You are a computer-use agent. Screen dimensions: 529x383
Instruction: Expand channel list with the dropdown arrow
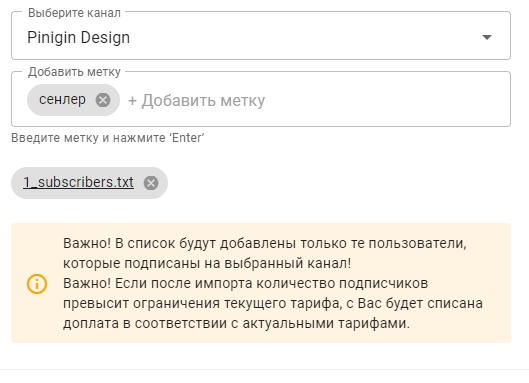click(x=486, y=37)
